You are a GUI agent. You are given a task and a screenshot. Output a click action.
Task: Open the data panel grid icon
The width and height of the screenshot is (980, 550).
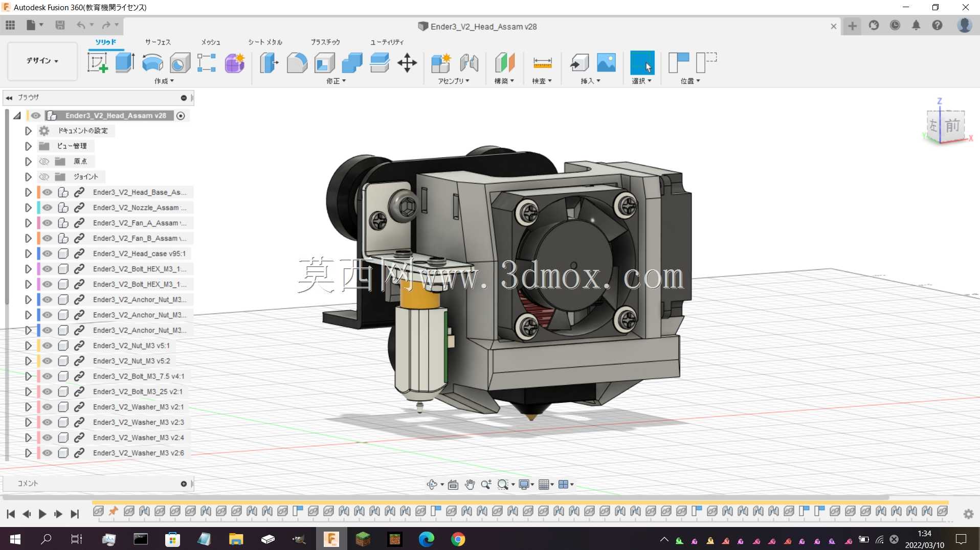(x=10, y=25)
